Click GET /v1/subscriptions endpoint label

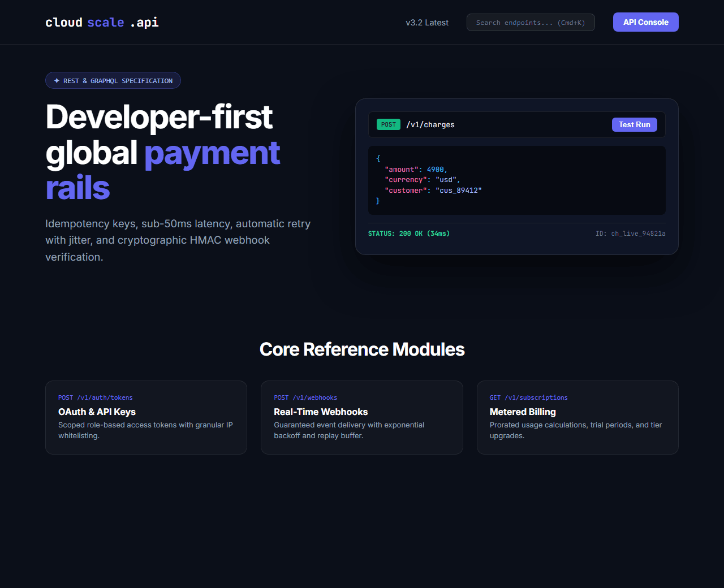529,397
